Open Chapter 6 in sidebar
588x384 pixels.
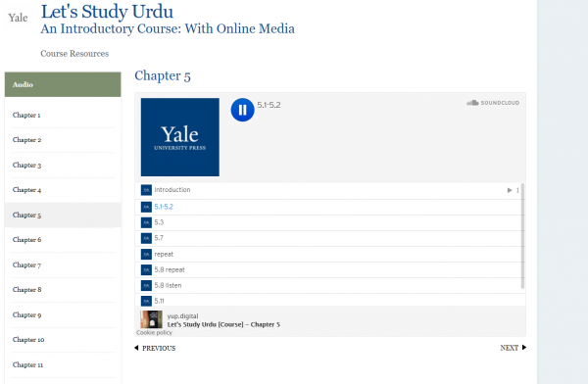pyautogui.click(x=27, y=240)
